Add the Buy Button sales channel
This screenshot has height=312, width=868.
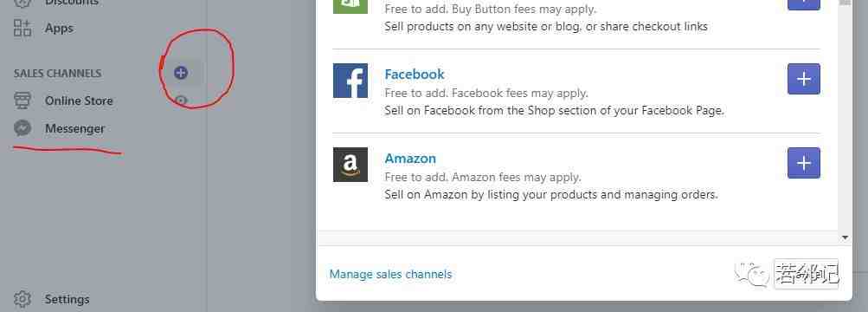pyautogui.click(x=804, y=3)
